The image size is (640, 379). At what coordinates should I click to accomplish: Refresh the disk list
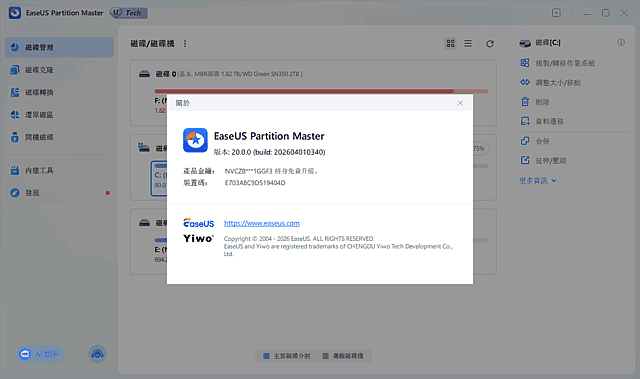tap(490, 44)
